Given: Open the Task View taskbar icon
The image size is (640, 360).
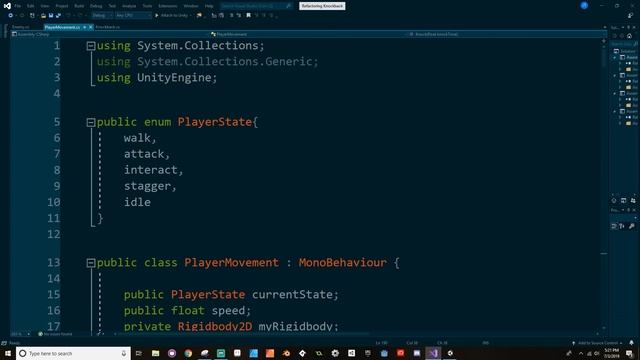Looking at the screenshot, I should [x=139, y=353].
